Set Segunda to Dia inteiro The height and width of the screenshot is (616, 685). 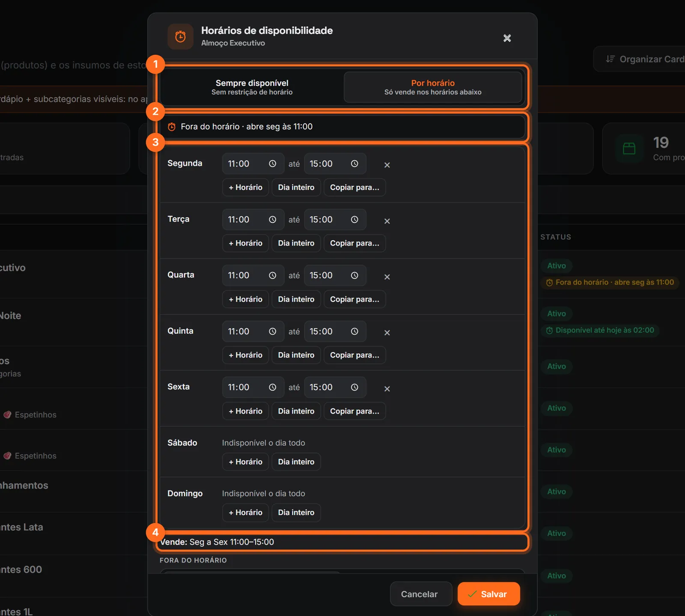click(296, 187)
